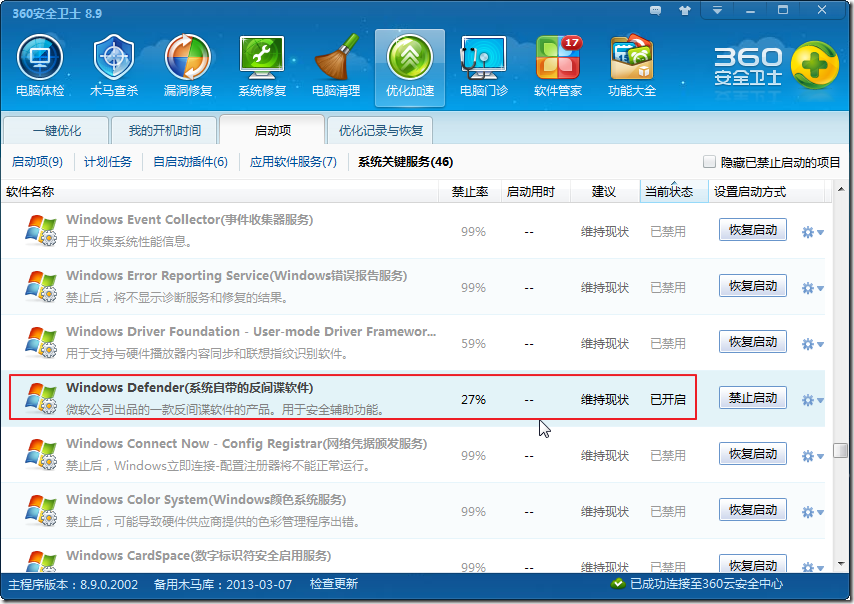Click Windows Connect Now service icon
The image size is (854, 604).
(41, 455)
